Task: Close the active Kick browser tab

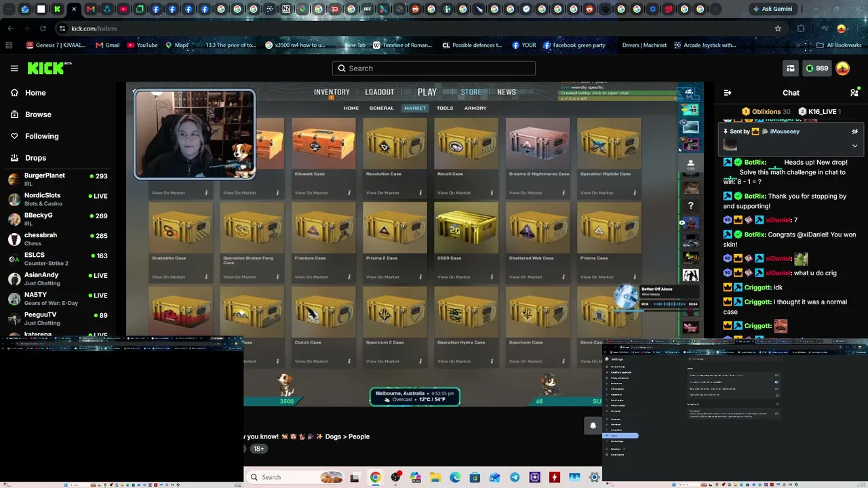Action: tap(74, 9)
